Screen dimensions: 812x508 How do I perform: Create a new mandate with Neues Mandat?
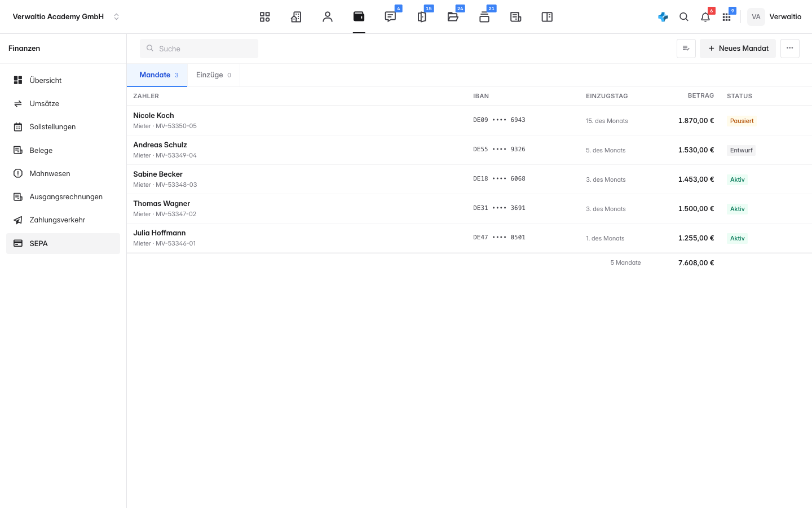(x=738, y=49)
